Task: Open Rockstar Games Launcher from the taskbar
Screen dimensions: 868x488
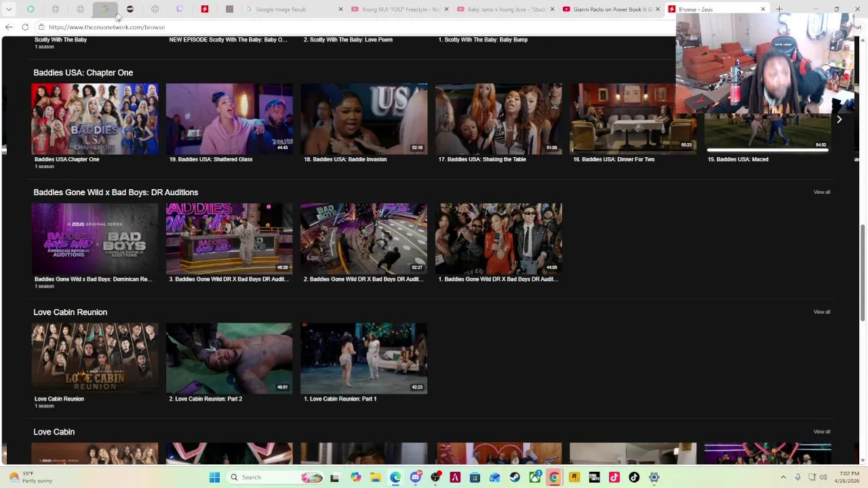Action: pyautogui.click(x=574, y=477)
